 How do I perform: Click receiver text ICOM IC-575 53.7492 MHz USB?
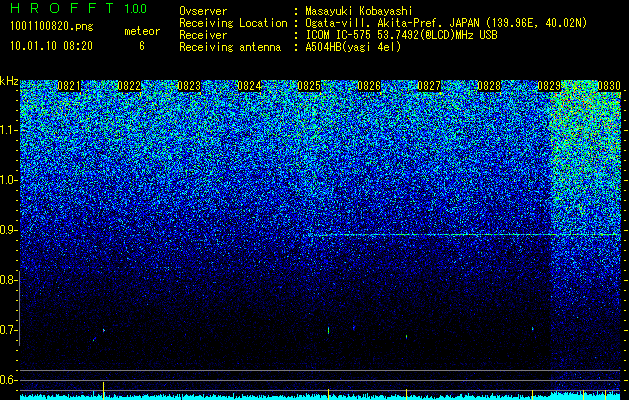(401, 35)
